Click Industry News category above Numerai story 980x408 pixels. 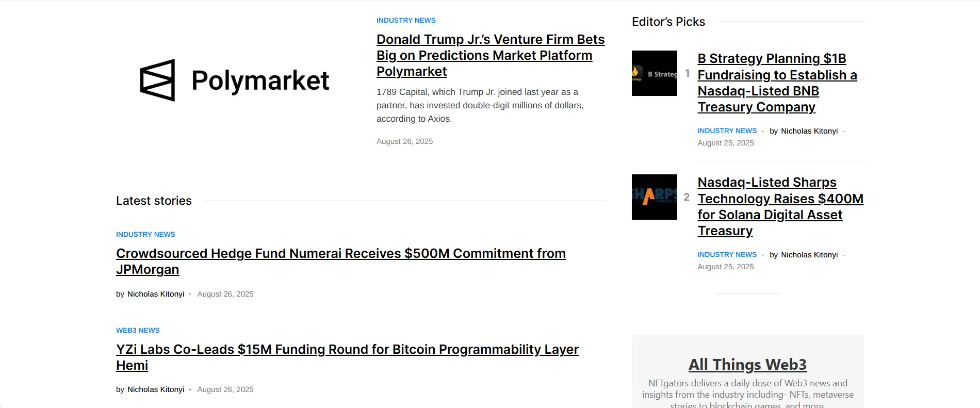tap(145, 235)
